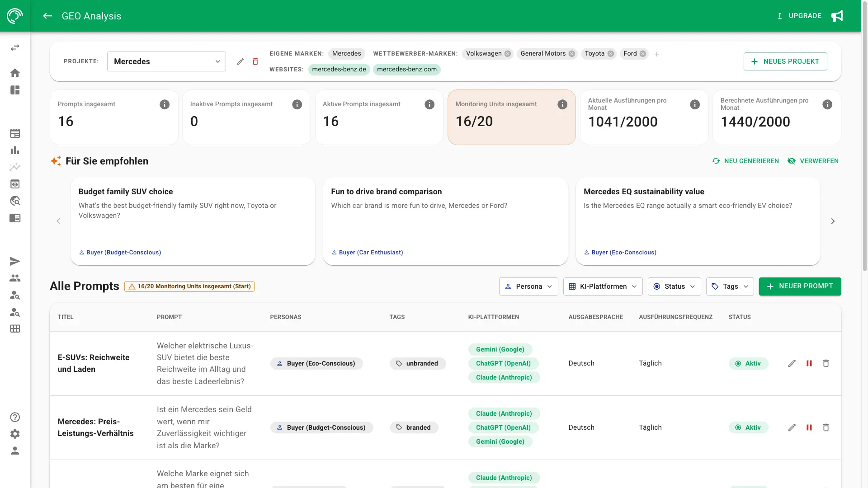Go to previous recommendations with left chevron
Image resolution: width=868 pixels, height=488 pixels.
click(x=58, y=221)
